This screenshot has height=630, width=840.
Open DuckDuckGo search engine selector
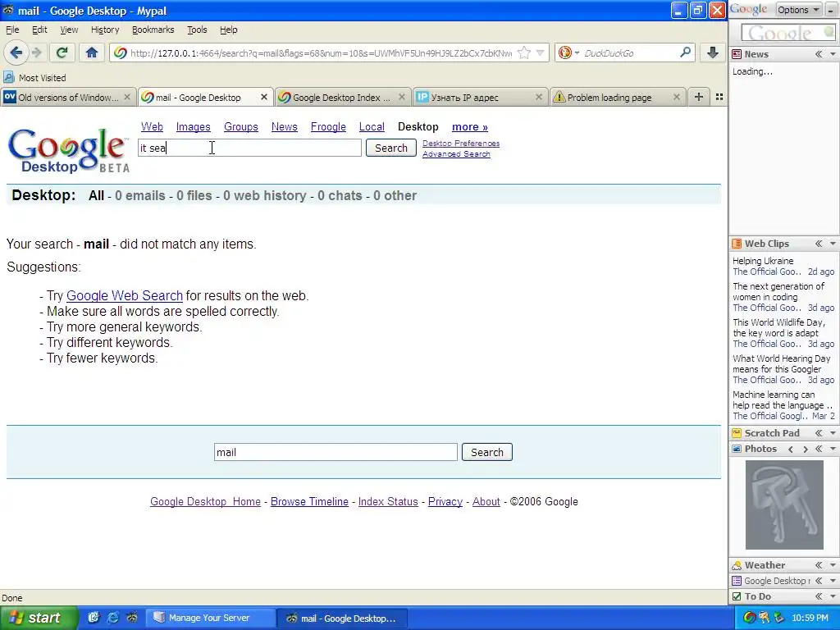[568, 52]
